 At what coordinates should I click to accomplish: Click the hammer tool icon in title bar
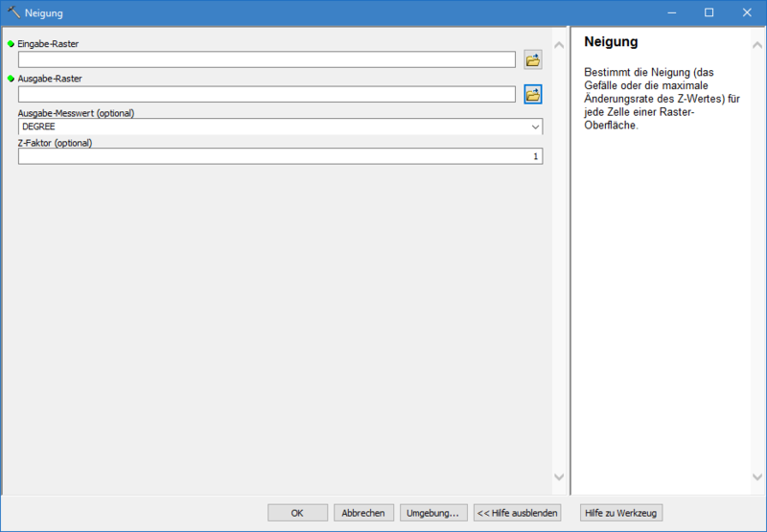click(13, 12)
